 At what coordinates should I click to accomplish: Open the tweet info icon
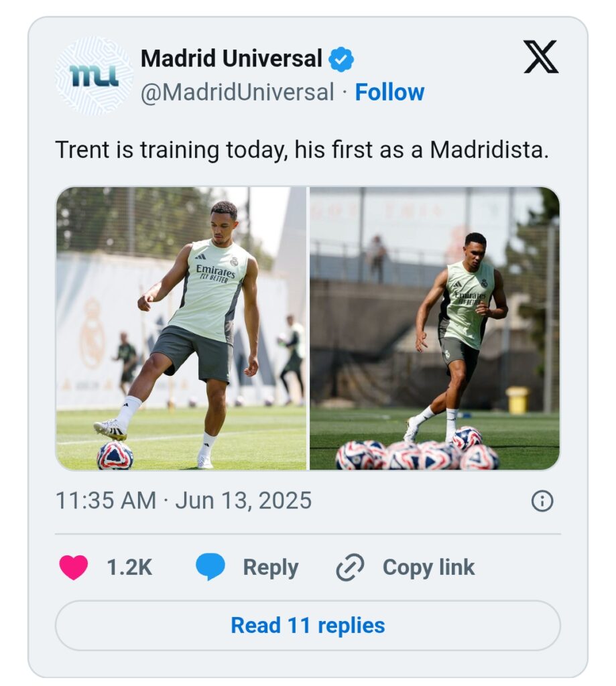pyautogui.click(x=542, y=500)
